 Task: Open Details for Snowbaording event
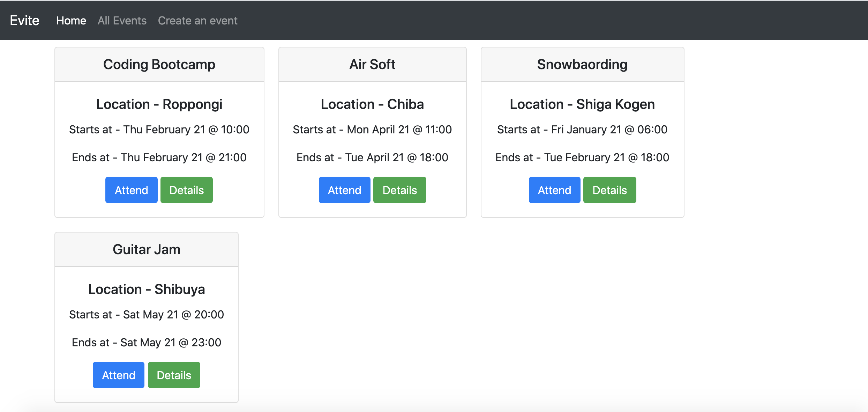[609, 190]
